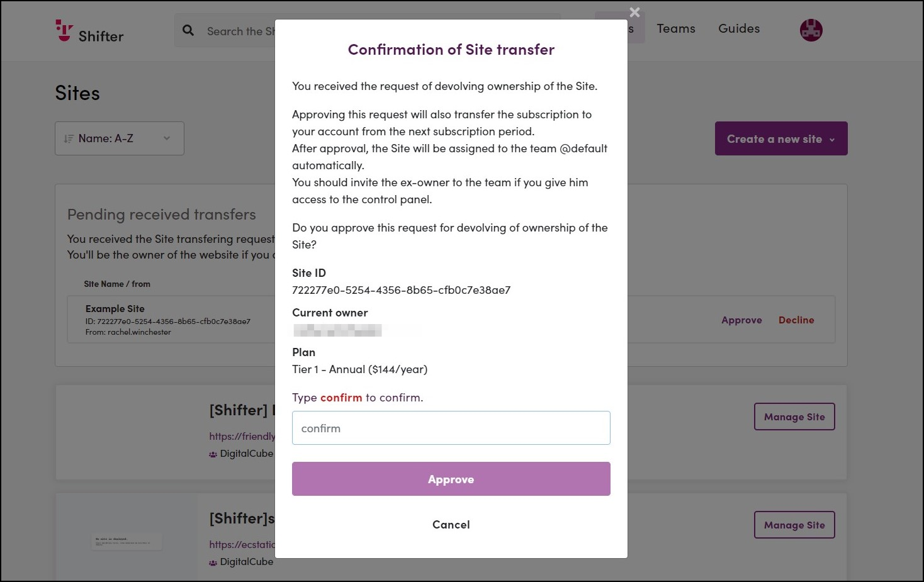
Task: Open the user avatar menu
Action: pos(811,30)
